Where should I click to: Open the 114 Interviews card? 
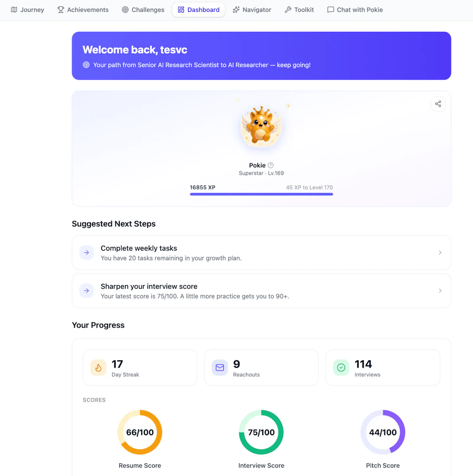(383, 368)
